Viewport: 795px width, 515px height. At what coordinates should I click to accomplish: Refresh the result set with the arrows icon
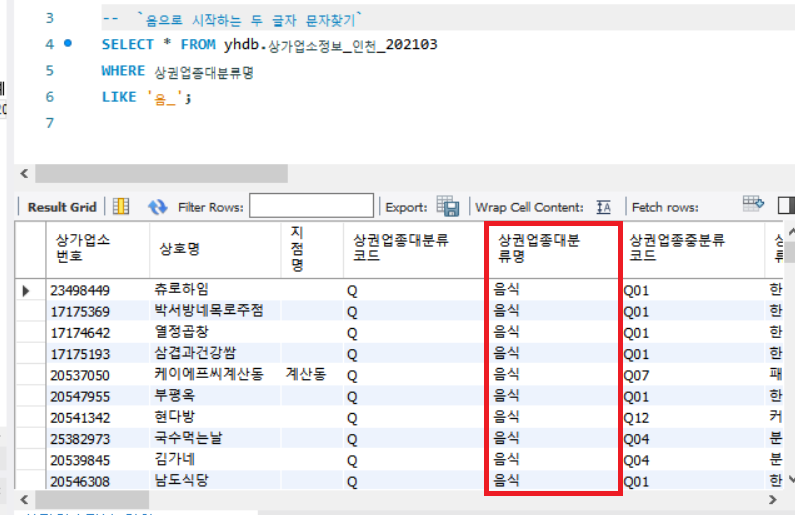click(x=157, y=207)
